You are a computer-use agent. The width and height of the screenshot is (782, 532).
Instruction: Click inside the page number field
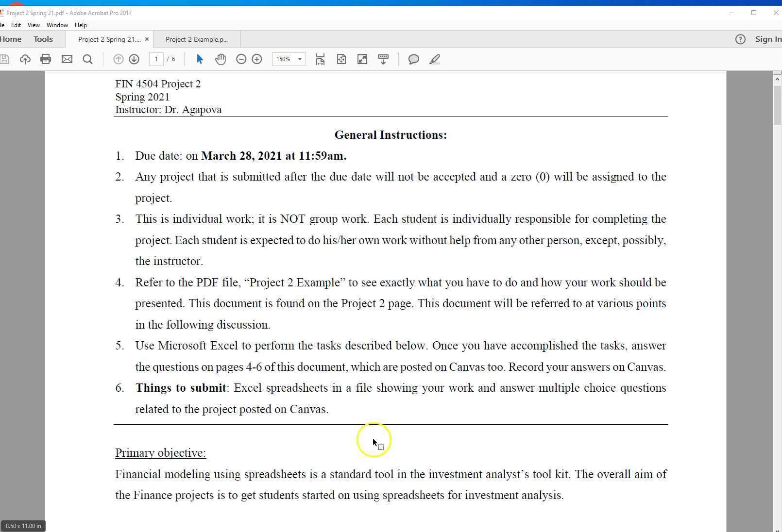(156, 59)
